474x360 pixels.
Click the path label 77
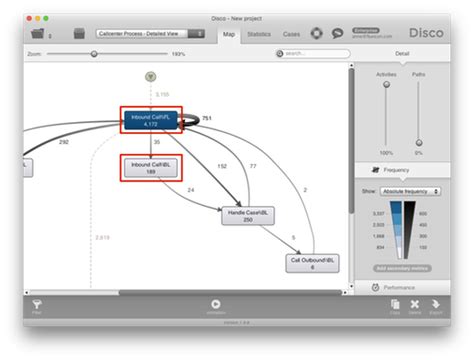253,166
